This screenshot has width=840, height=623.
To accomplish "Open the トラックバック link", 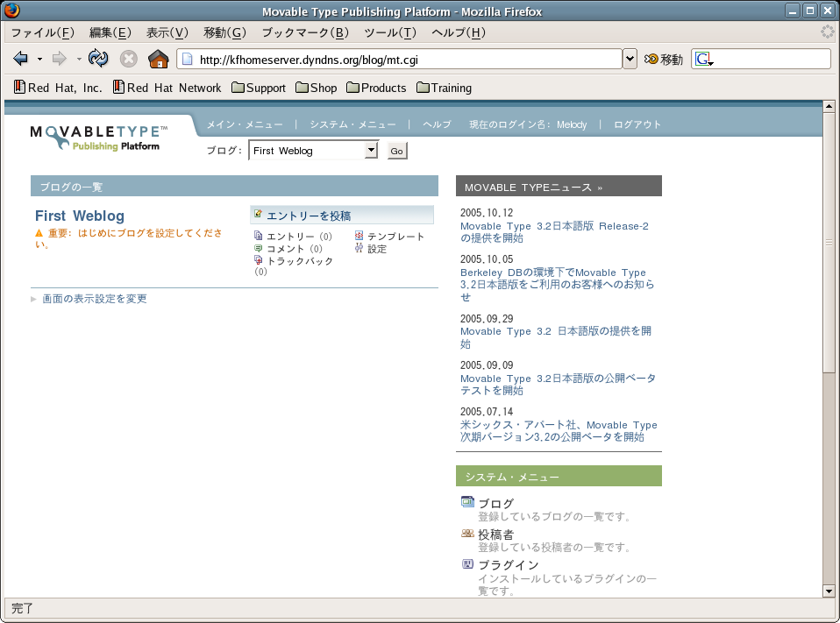I will tap(300, 260).
